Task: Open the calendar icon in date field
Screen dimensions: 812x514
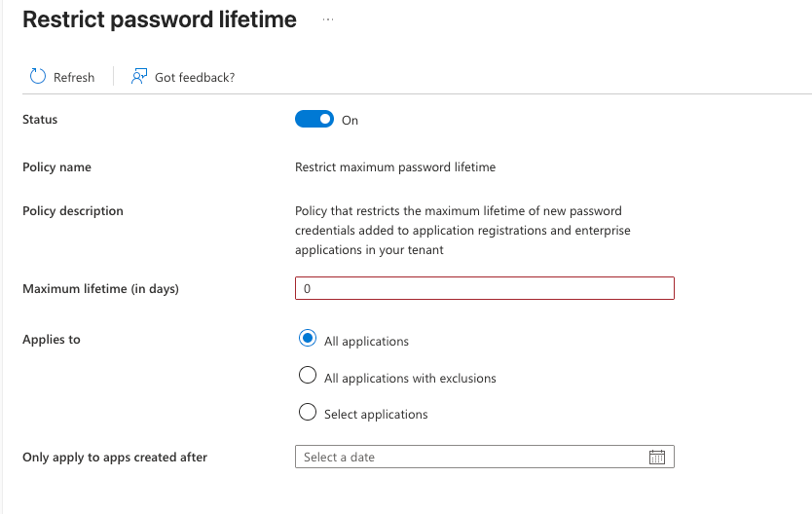Action: (x=657, y=458)
